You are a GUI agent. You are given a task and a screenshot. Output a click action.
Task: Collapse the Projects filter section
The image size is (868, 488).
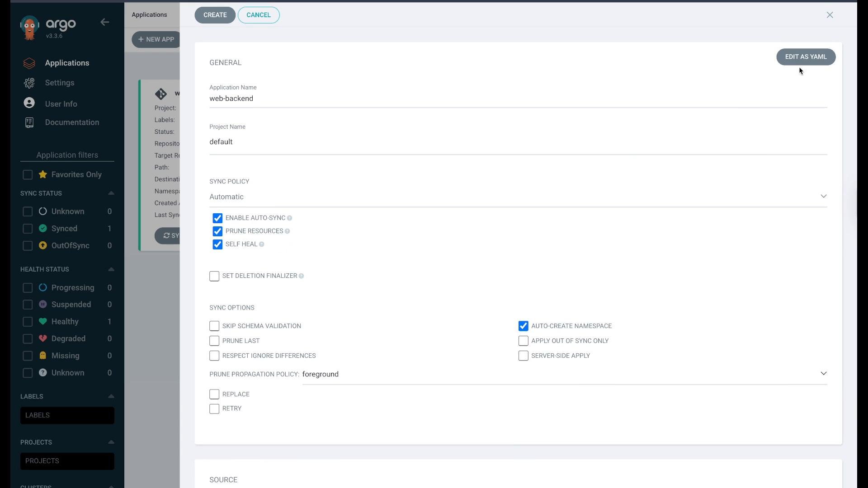tap(111, 442)
